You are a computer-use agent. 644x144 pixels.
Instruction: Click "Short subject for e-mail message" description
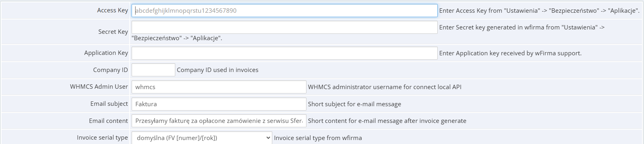[355, 104]
